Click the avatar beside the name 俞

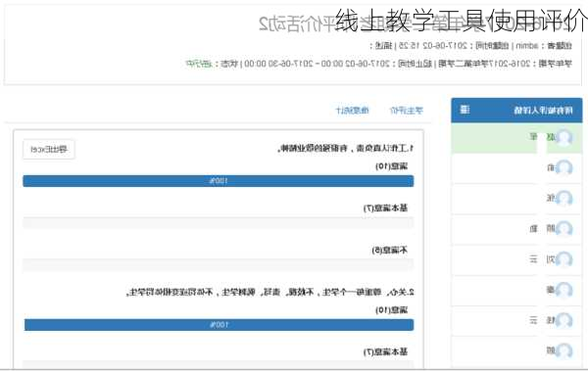pos(564,167)
